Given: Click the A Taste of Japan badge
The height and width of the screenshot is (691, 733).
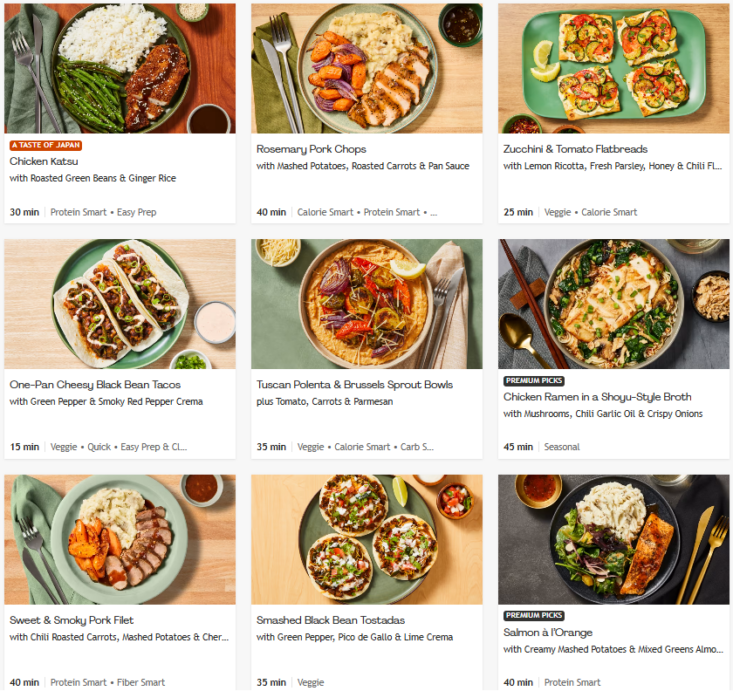Looking at the screenshot, I should point(45,145).
